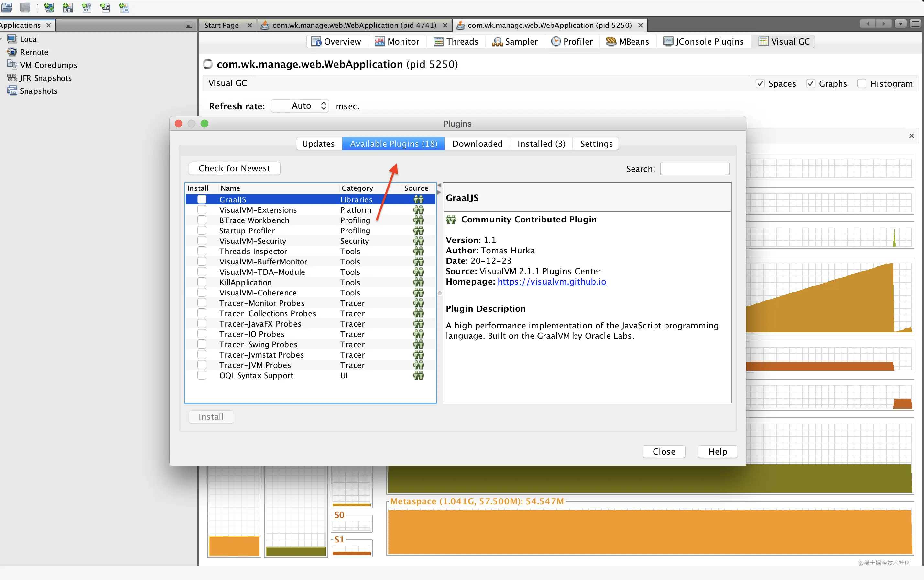Screen dimensions: 924x580
Task: Switch to the Updates tab in Plugins
Action: coord(318,144)
